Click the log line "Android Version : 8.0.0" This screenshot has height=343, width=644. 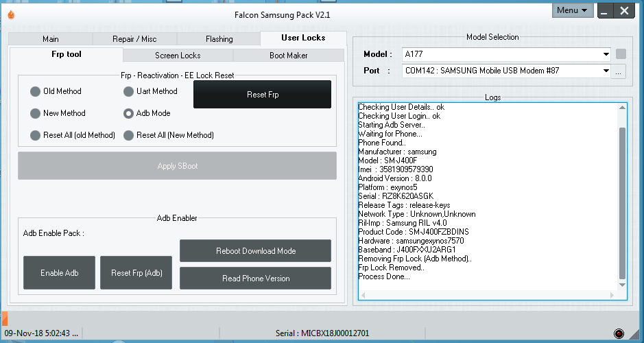point(394,178)
